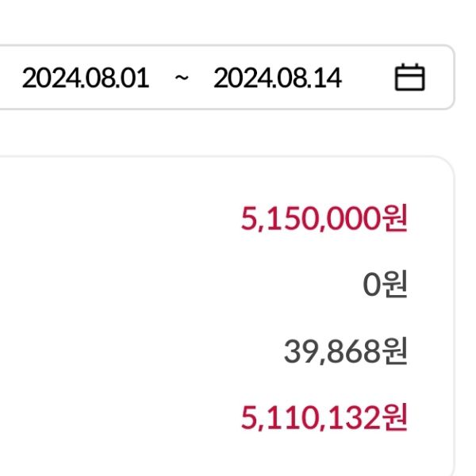Click the end date 2024.08.14
The image size is (476, 476).
[278, 79]
